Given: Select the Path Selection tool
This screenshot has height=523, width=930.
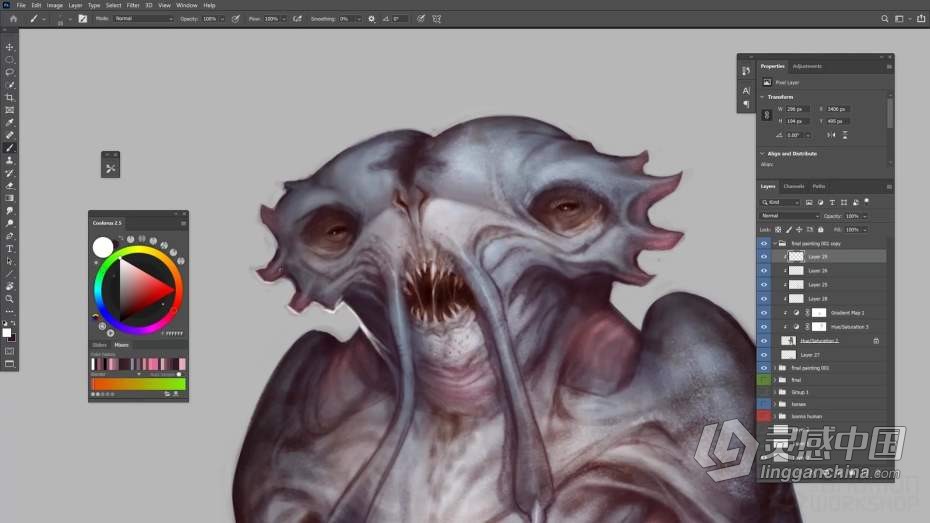Looking at the screenshot, I should [x=9, y=261].
